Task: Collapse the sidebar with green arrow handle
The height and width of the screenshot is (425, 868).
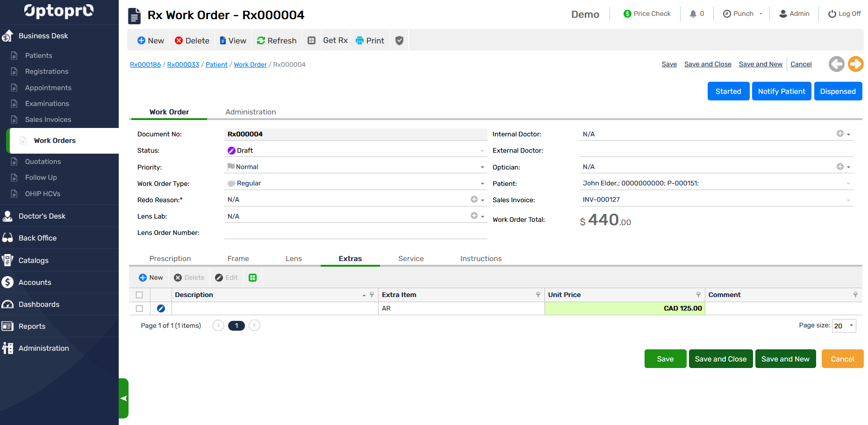Action: pyautogui.click(x=123, y=398)
